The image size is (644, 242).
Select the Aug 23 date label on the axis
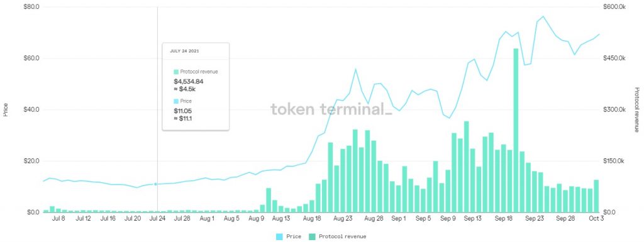point(343,219)
